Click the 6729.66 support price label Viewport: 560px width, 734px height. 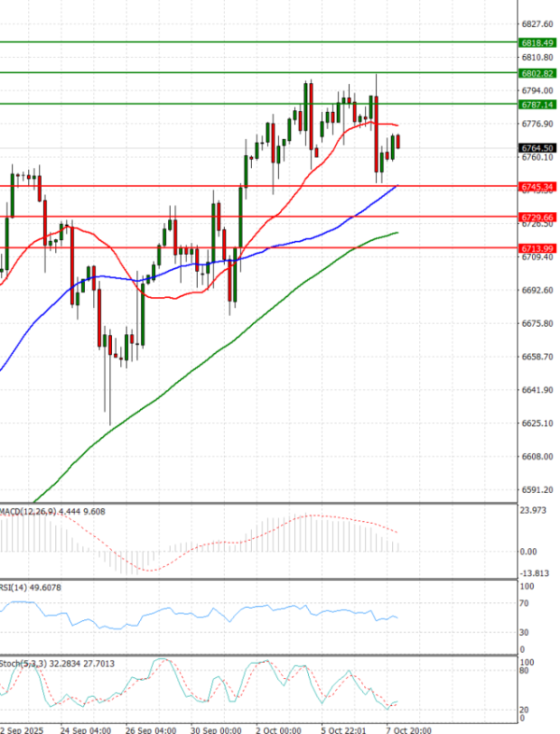click(538, 217)
